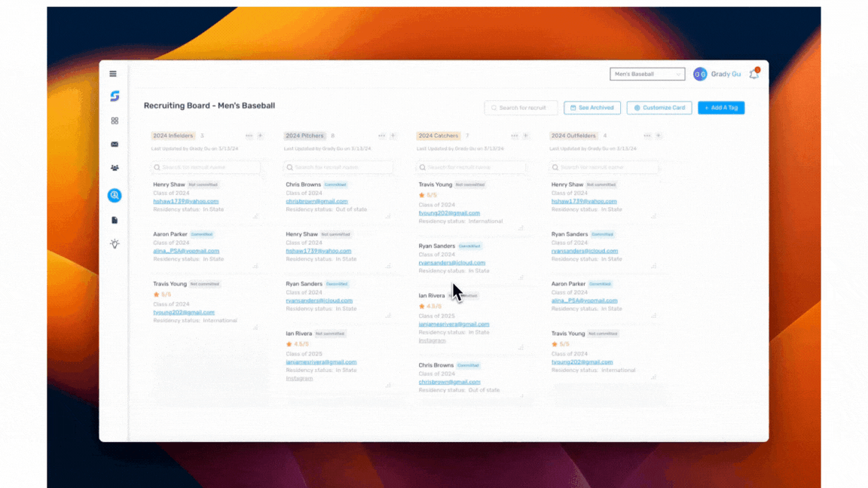Select Chris Browns name in Pitchers column
The height and width of the screenshot is (488, 868).
pyautogui.click(x=304, y=185)
